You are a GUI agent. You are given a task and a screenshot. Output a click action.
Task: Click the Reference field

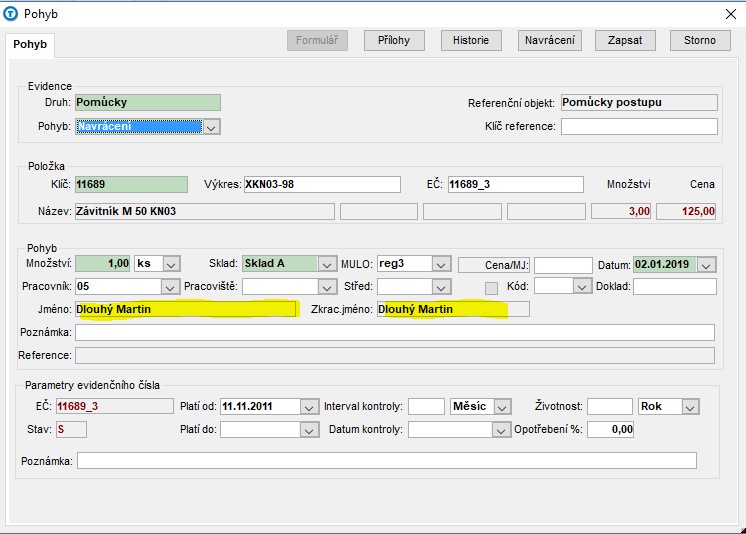coord(395,356)
